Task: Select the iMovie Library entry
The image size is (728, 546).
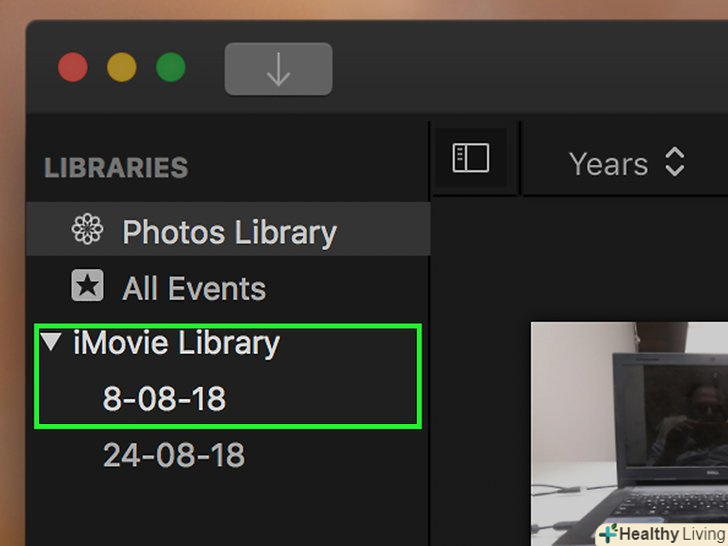Action: pos(176,344)
